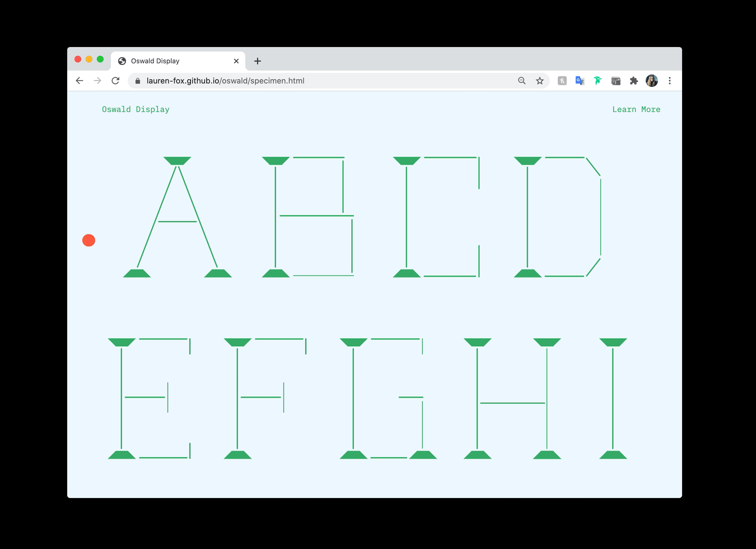Viewport: 756px width, 549px height.
Task: Click the specimen letter H
Action: point(512,398)
